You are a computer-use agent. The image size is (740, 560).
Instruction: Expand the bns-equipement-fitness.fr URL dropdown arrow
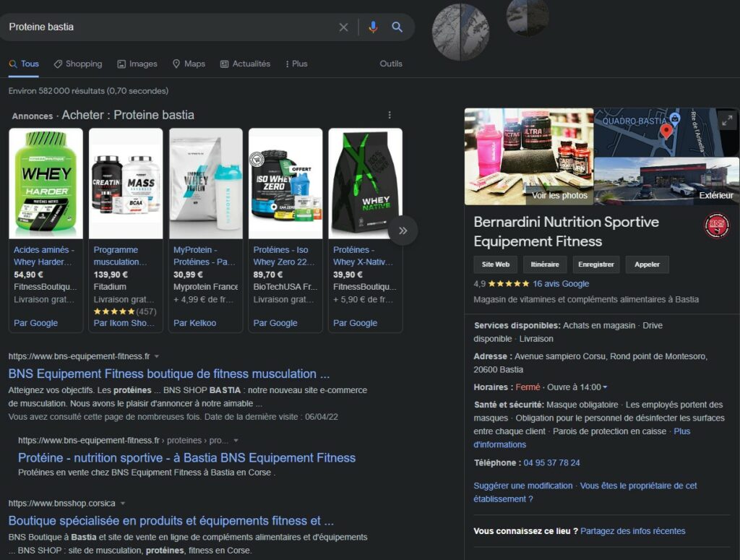(x=157, y=356)
